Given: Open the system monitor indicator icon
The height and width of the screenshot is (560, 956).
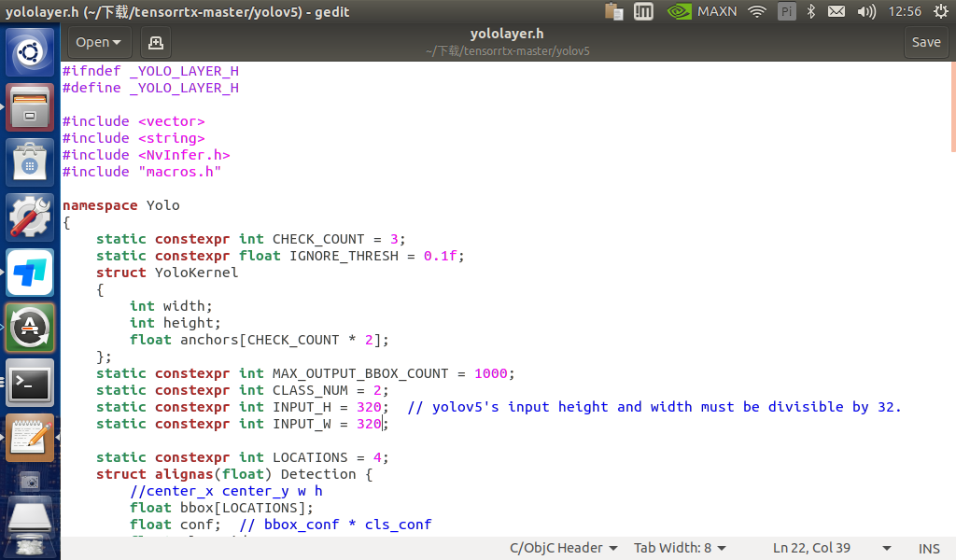Looking at the screenshot, I should 643,11.
